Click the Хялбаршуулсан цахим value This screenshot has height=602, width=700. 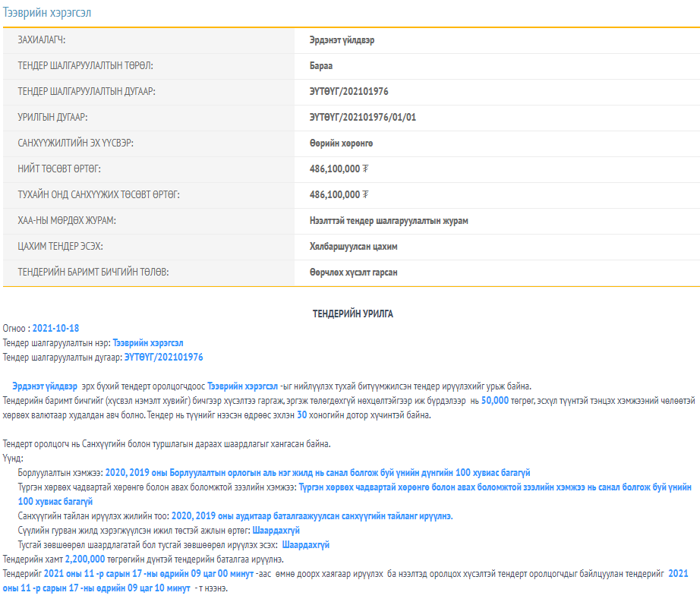(x=353, y=247)
